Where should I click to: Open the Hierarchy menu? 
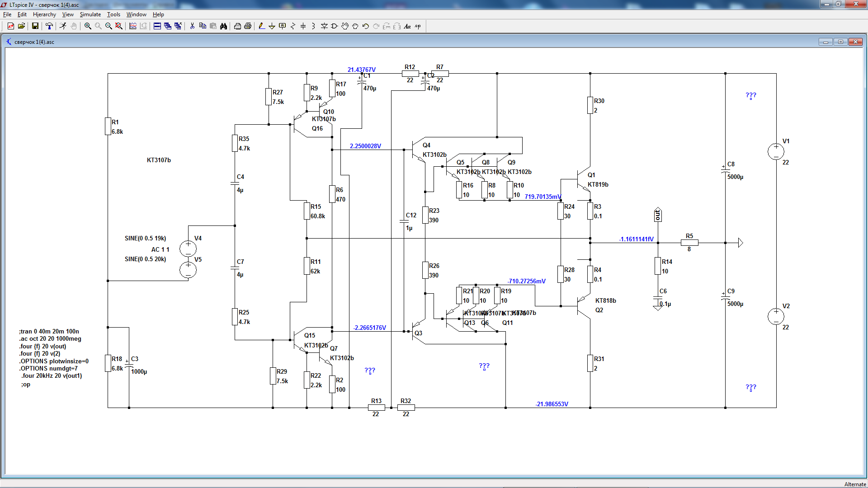tap(44, 14)
